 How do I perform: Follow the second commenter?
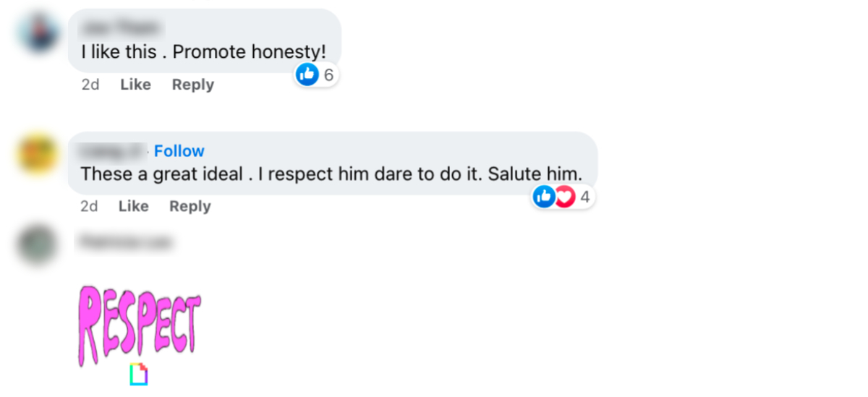(x=179, y=151)
